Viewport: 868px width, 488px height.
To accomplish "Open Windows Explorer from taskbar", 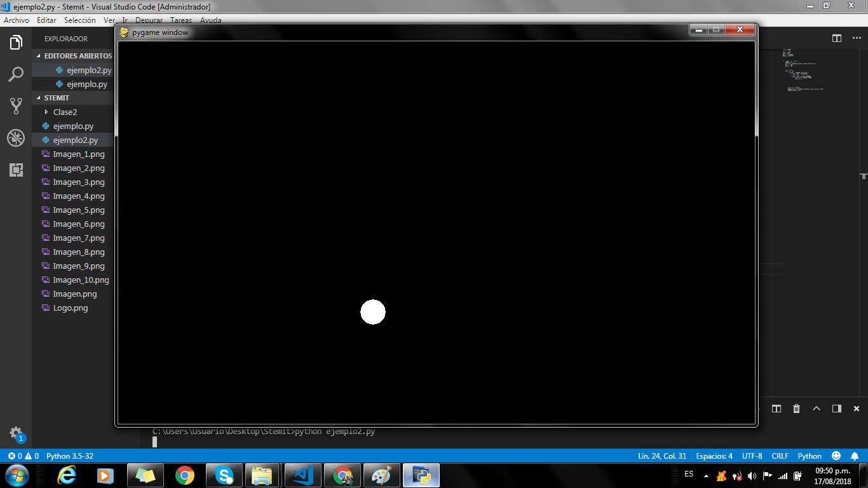I will point(263,475).
